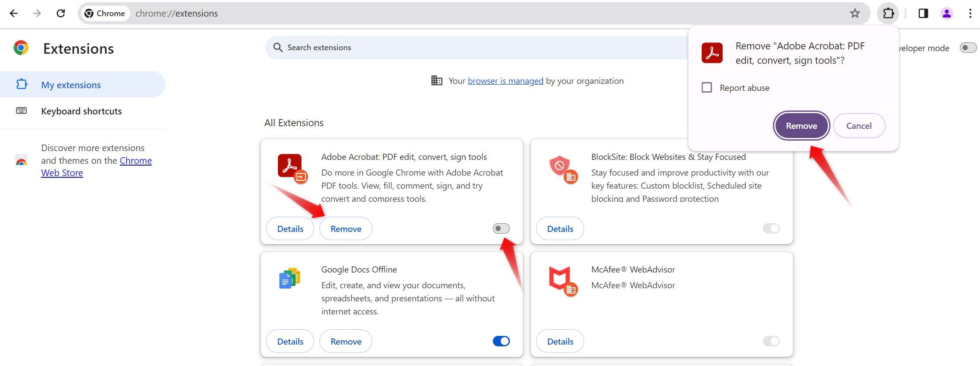Click Remove on Google Docs Offline card
The height and width of the screenshot is (366, 980).
(x=346, y=341)
